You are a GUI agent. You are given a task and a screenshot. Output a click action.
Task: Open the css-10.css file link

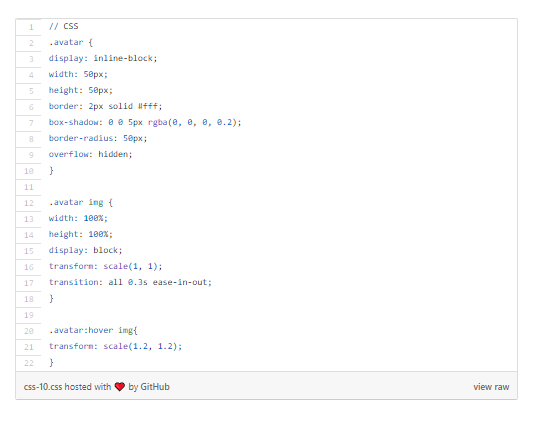[x=43, y=387]
